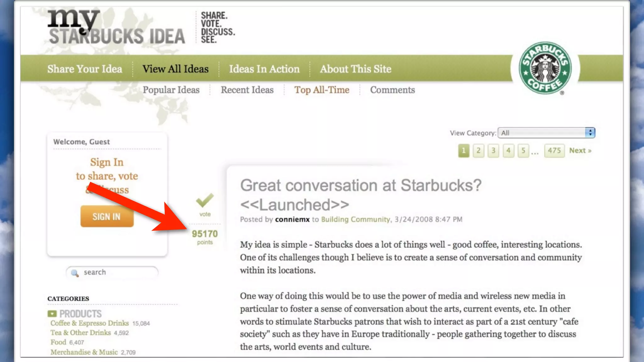644x362 pixels.
Task: Open the Ideas In Action tab
Action: [264, 69]
